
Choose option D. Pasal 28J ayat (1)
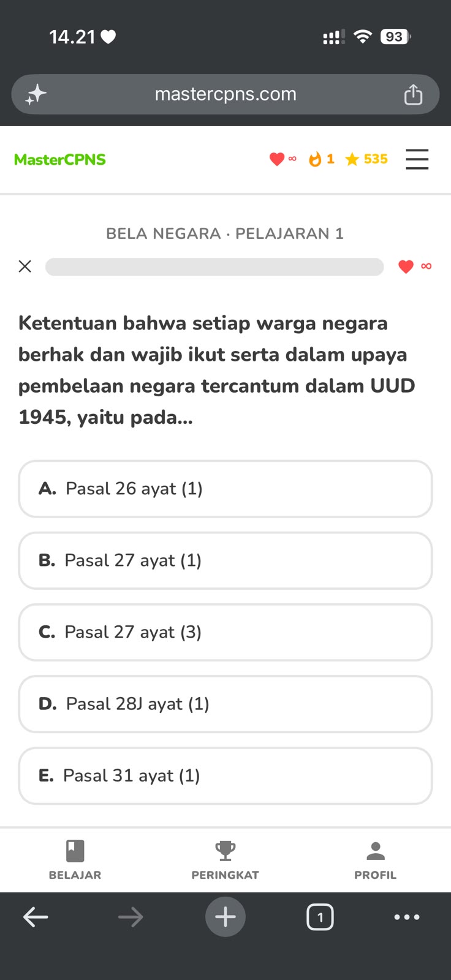pos(225,704)
